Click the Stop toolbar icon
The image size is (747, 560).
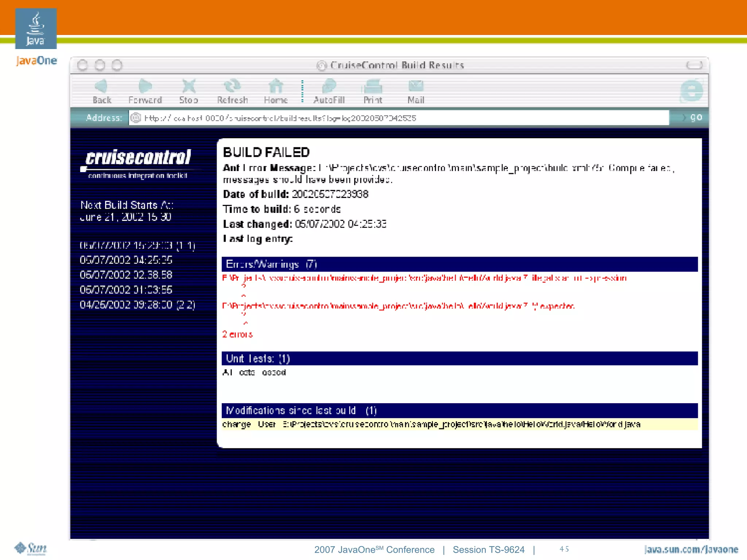pos(189,86)
